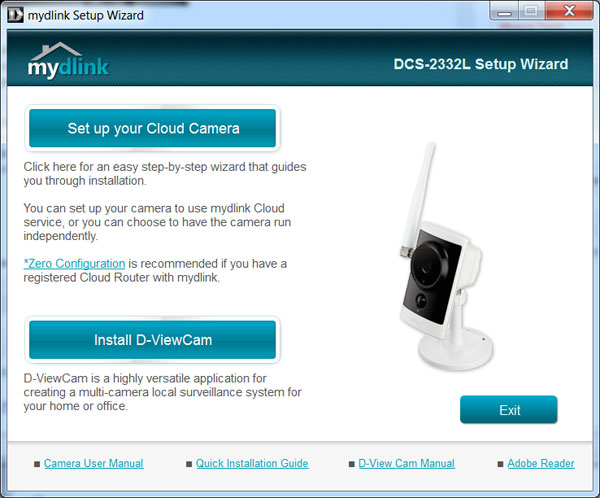The image size is (600, 498).
Task: Click the description 'D-ViewCam is a highly versatile application'
Action: click(162, 392)
